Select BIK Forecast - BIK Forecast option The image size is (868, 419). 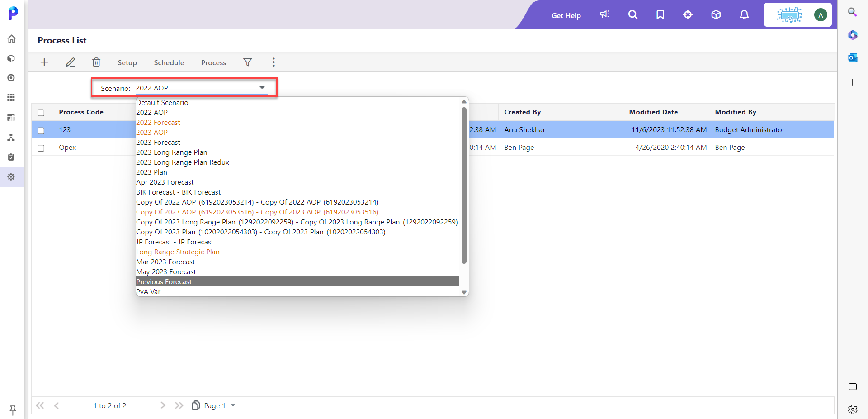[297, 192]
